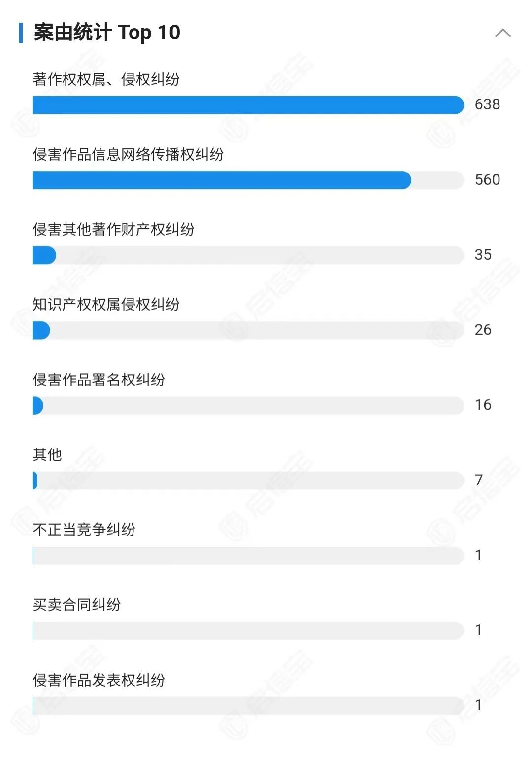Click the progress bar showing 560 cases

point(248,180)
